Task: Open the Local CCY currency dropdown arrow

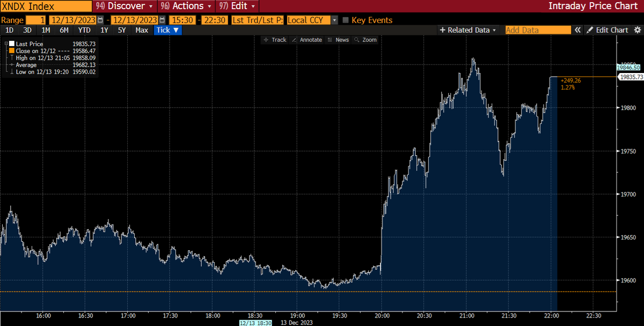Action: [x=335, y=20]
